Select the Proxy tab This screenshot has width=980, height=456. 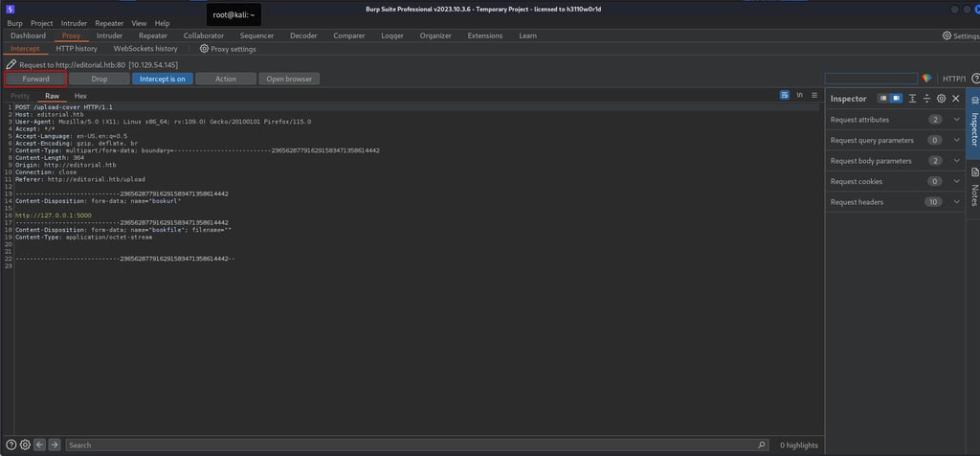(71, 35)
